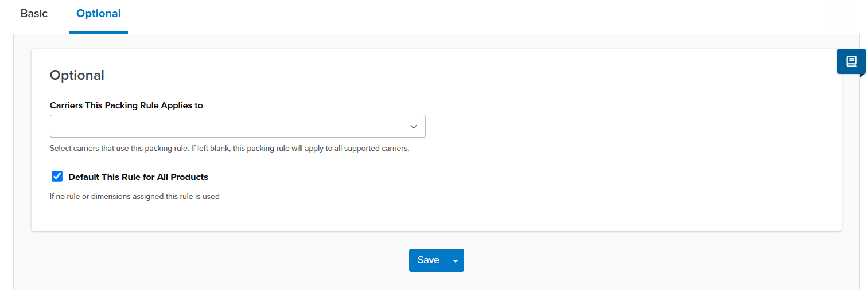Click the Default This Rule checkbox label
Screen dimensions: 868x297
click(x=138, y=177)
